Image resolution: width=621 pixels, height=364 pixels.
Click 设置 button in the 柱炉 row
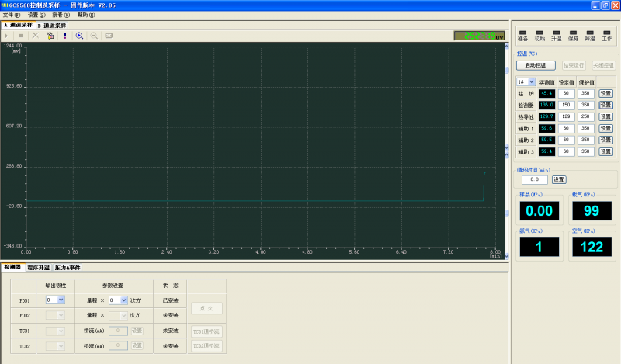(x=605, y=93)
